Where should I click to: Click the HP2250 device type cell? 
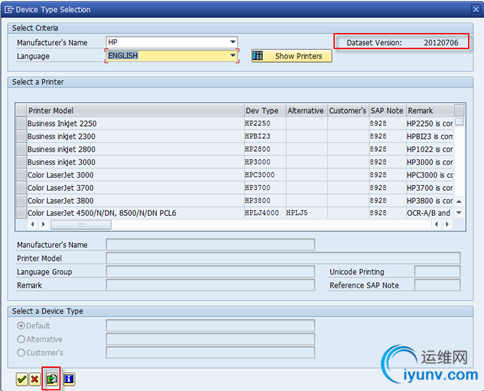(265, 123)
